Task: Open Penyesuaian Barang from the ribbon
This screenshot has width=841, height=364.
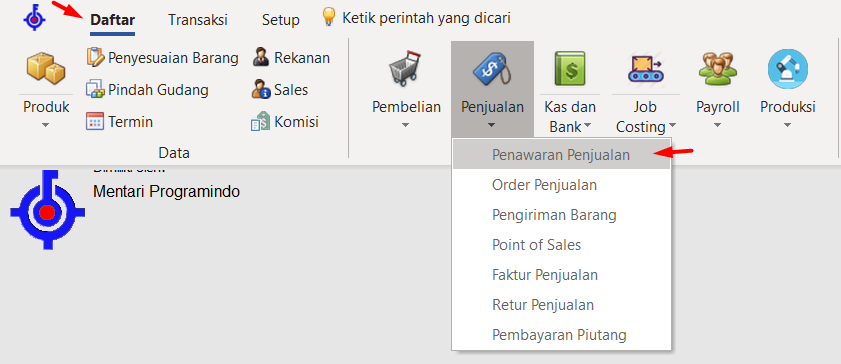Action: pos(162,58)
